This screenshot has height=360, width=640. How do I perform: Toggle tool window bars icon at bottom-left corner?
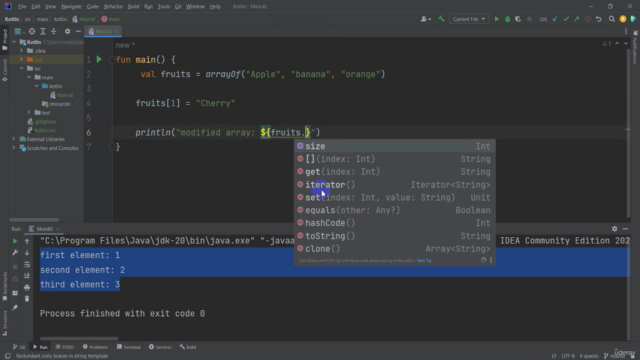(7, 356)
